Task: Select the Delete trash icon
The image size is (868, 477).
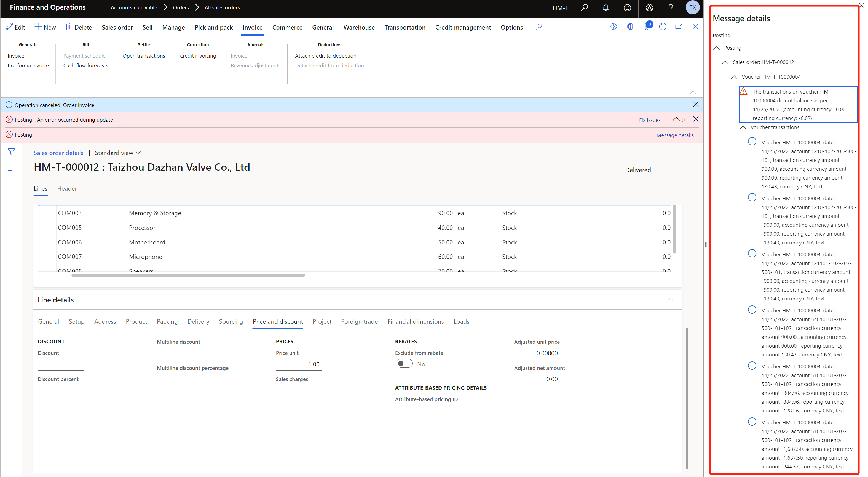Action: [69, 27]
